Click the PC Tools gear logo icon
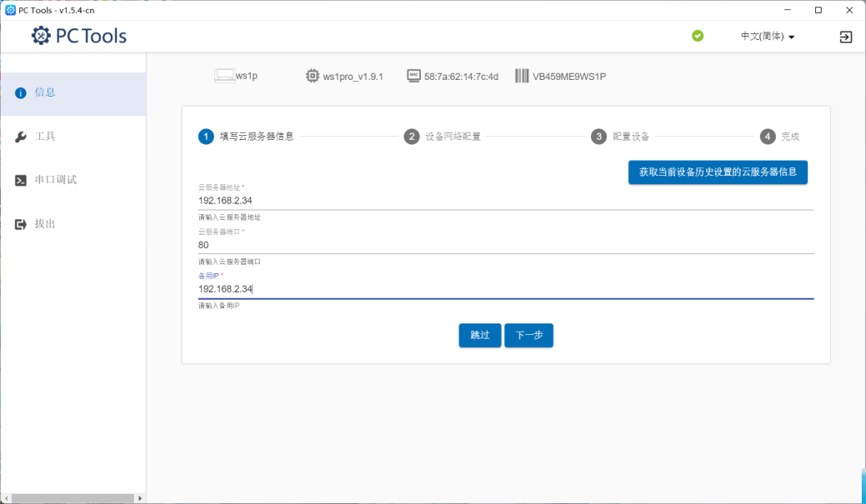The image size is (866, 504). point(40,36)
